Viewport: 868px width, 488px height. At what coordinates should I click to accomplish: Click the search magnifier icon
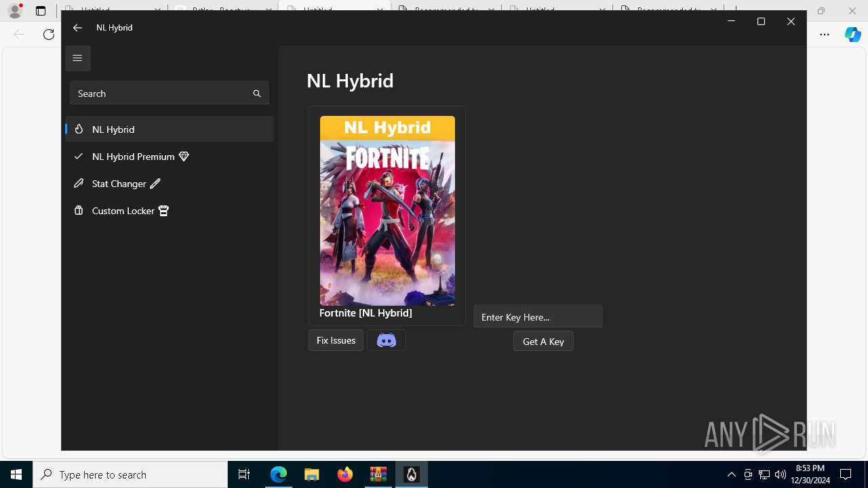pyautogui.click(x=257, y=94)
